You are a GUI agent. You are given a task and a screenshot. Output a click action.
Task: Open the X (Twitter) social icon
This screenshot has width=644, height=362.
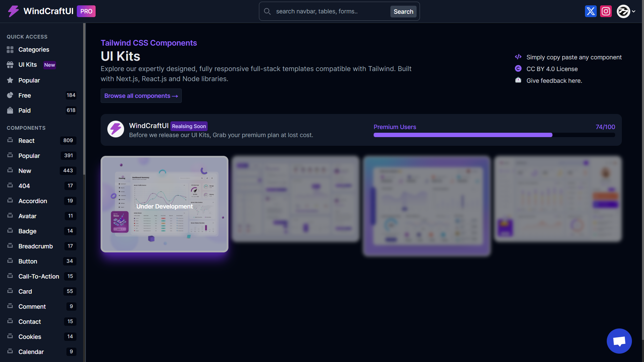point(591,11)
